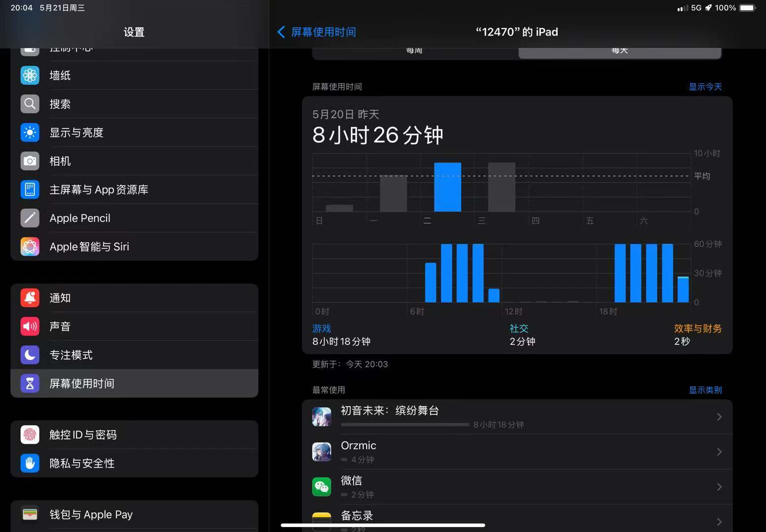766x532 pixels.
Task: Tap the 初音未来 usage progress bar
Action: point(405,425)
